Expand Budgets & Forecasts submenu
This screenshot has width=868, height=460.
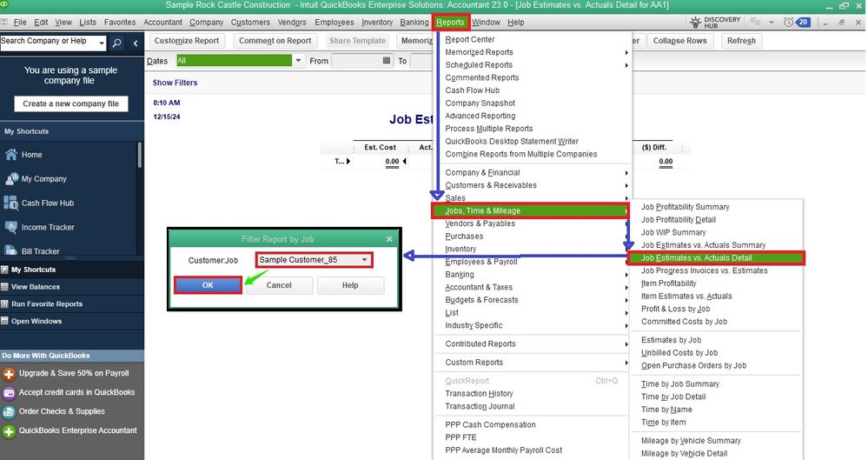tap(626, 300)
